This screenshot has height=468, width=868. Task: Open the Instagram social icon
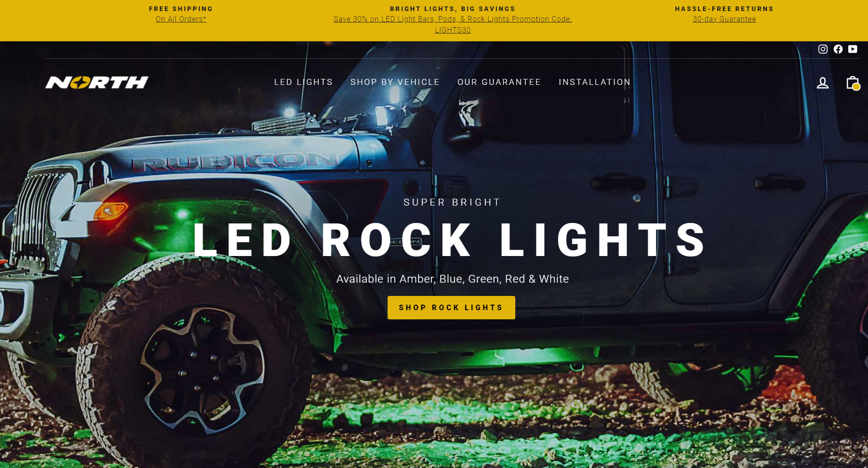823,49
